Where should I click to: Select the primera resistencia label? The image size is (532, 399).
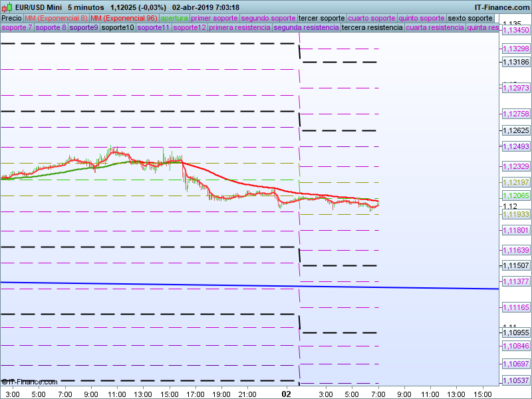[239, 28]
